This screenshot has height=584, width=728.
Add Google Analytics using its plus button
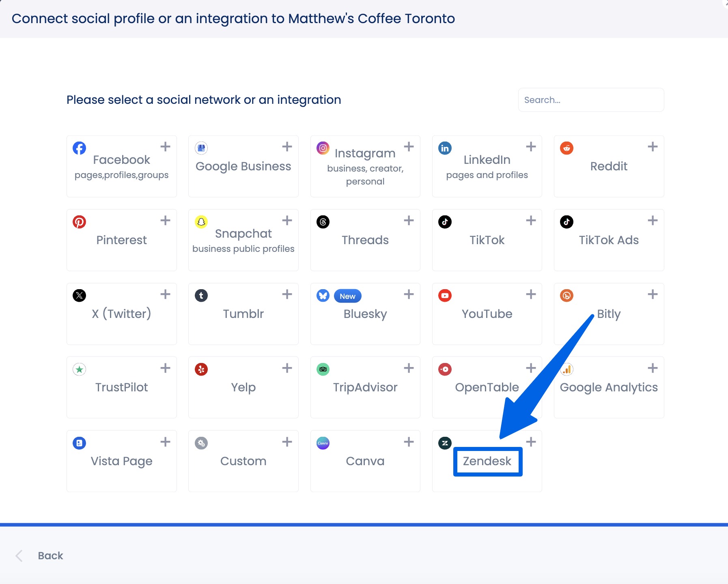[x=653, y=367]
